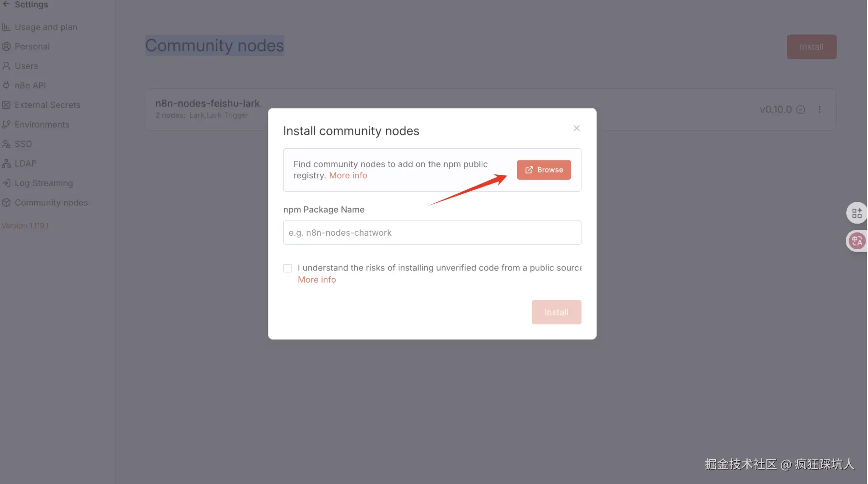
Task: Open More info link about npm registry
Action: click(348, 175)
